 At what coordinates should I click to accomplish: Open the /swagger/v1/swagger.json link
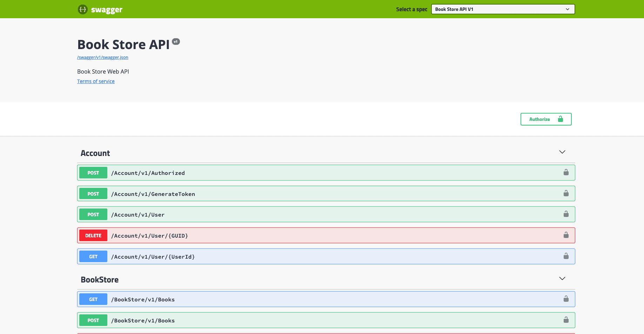tap(102, 57)
